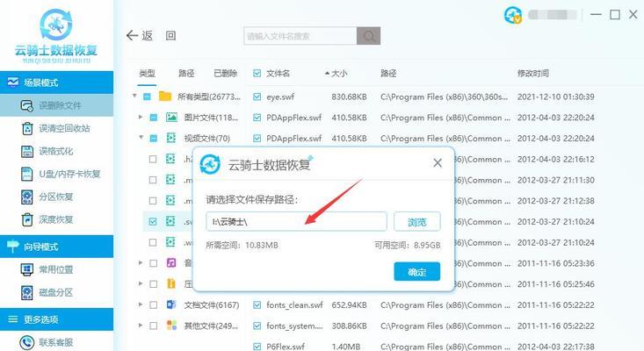This screenshot has height=351, width=644.
Task: Select the eye.swf file row
Action: (x=423, y=97)
